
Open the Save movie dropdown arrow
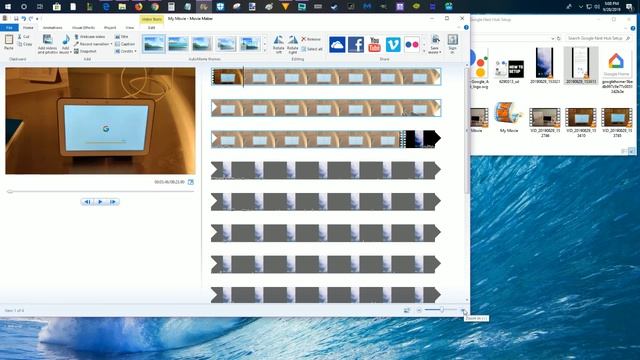click(x=440, y=52)
